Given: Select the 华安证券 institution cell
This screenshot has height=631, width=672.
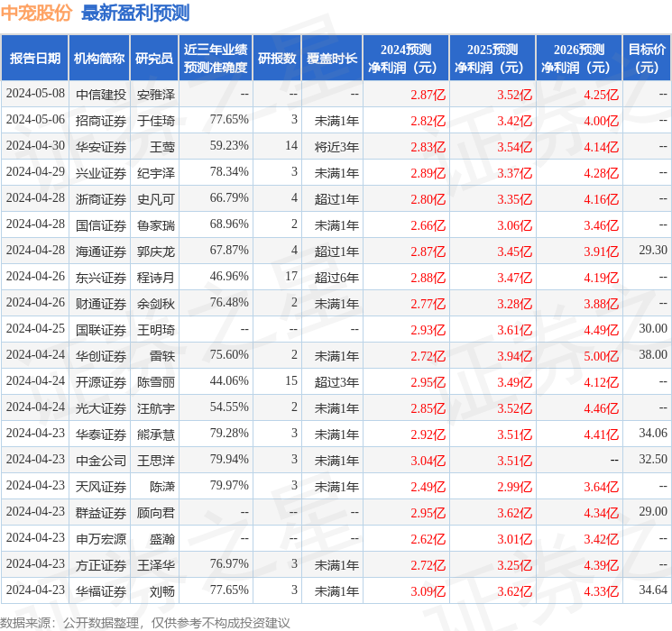Looking at the screenshot, I should point(101,147).
